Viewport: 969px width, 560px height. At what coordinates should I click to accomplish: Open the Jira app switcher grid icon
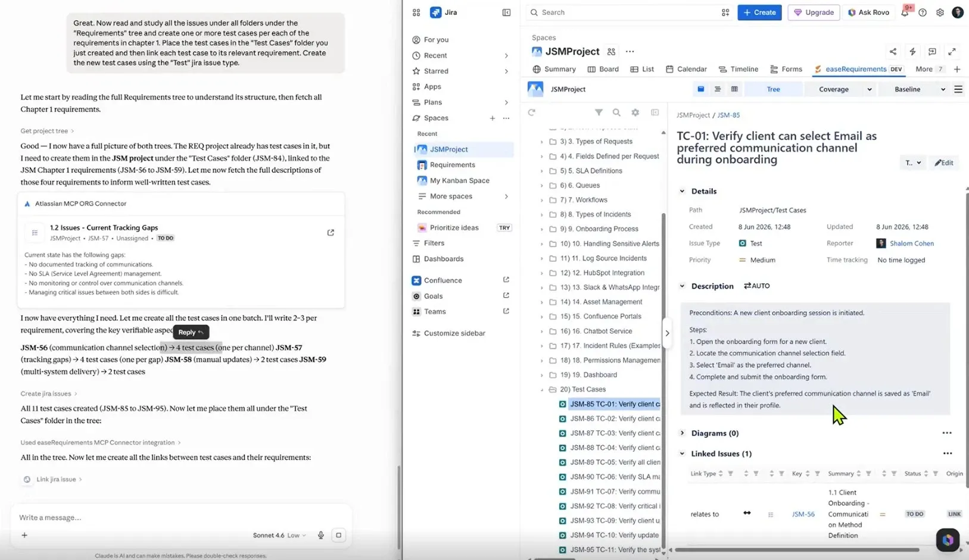[416, 12]
